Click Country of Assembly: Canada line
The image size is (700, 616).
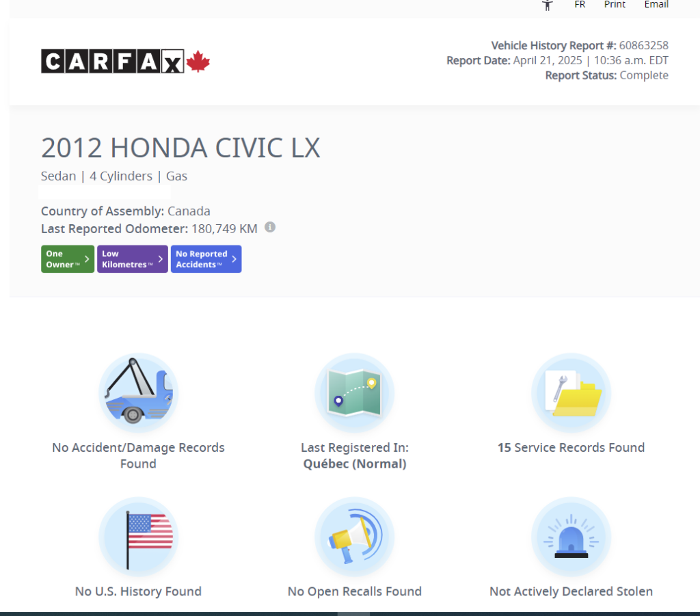click(x=126, y=211)
